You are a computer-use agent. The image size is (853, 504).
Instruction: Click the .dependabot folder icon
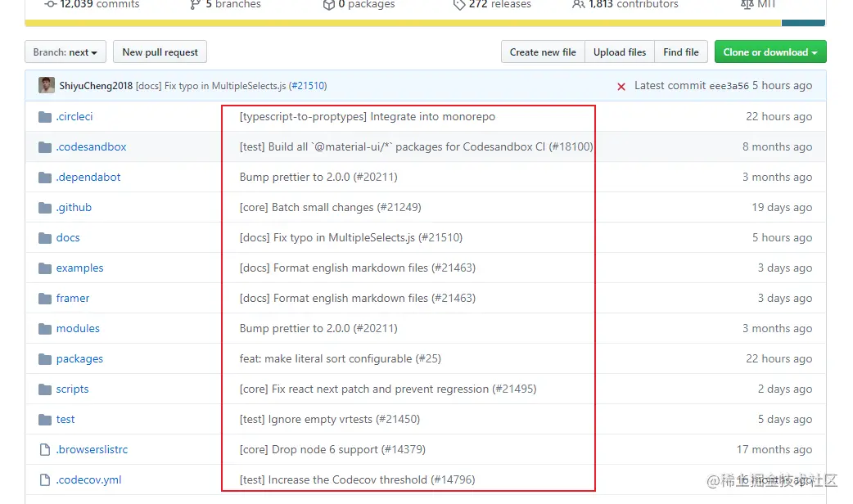point(44,178)
